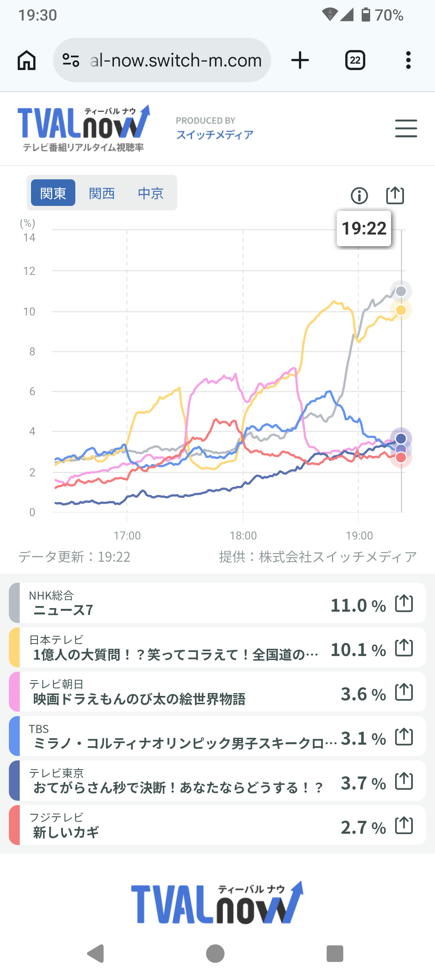
Task: Open a new browser tab
Action: [300, 60]
